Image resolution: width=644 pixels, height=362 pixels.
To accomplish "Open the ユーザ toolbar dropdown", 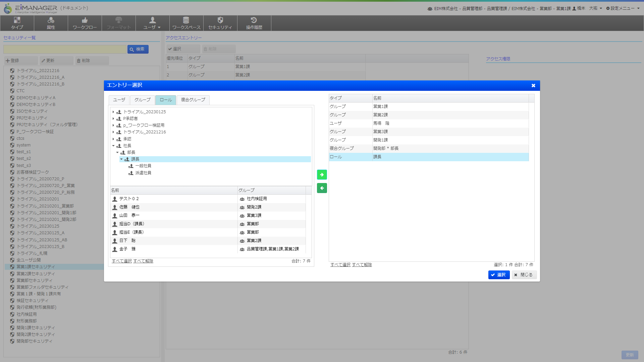I will click(152, 23).
